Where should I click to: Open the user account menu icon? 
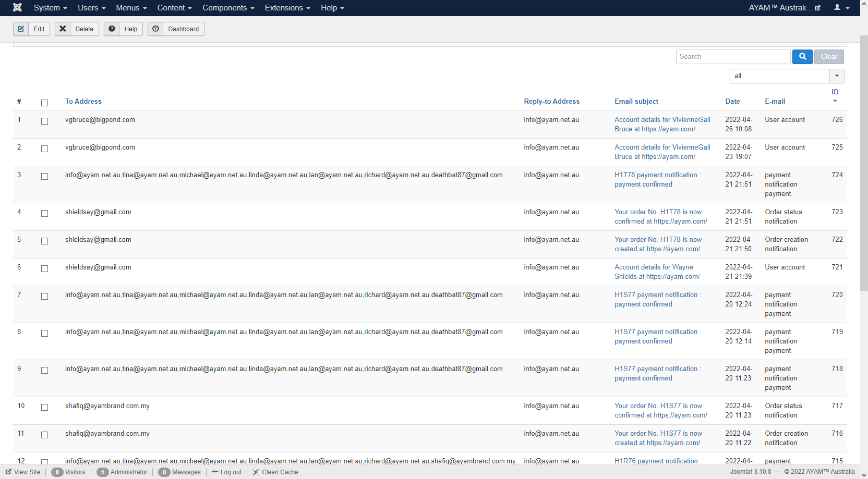pyautogui.click(x=841, y=8)
